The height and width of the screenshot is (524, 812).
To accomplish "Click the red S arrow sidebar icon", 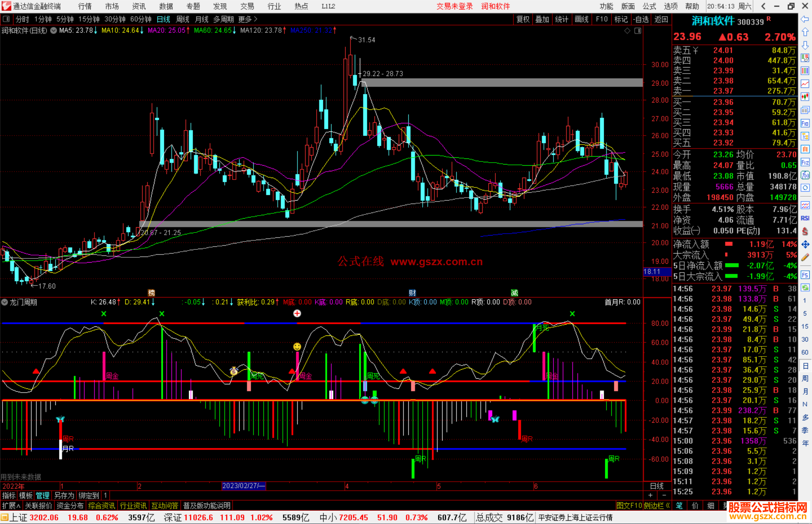I will point(805,231).
